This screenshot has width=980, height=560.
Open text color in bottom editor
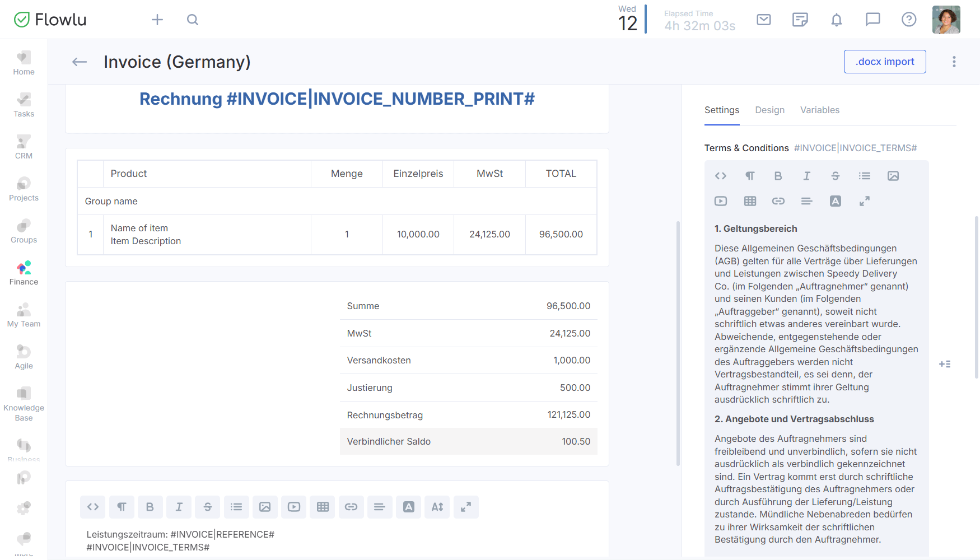(409, 507)
